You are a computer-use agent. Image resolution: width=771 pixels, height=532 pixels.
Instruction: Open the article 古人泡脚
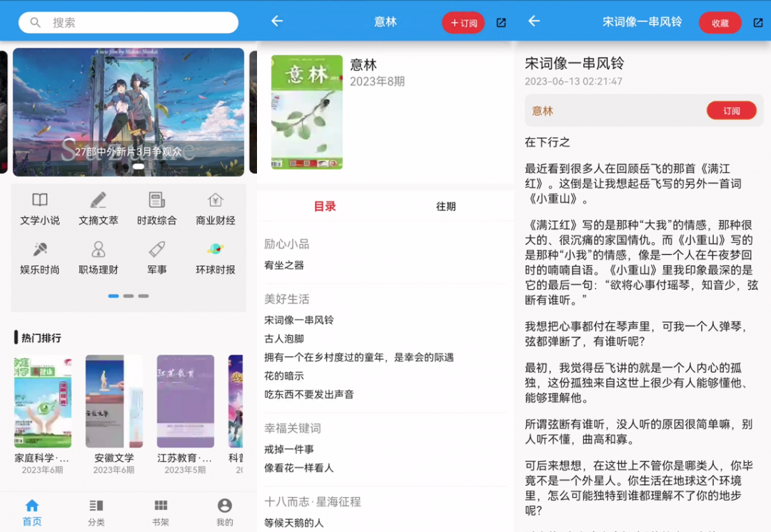click(284, 338)
